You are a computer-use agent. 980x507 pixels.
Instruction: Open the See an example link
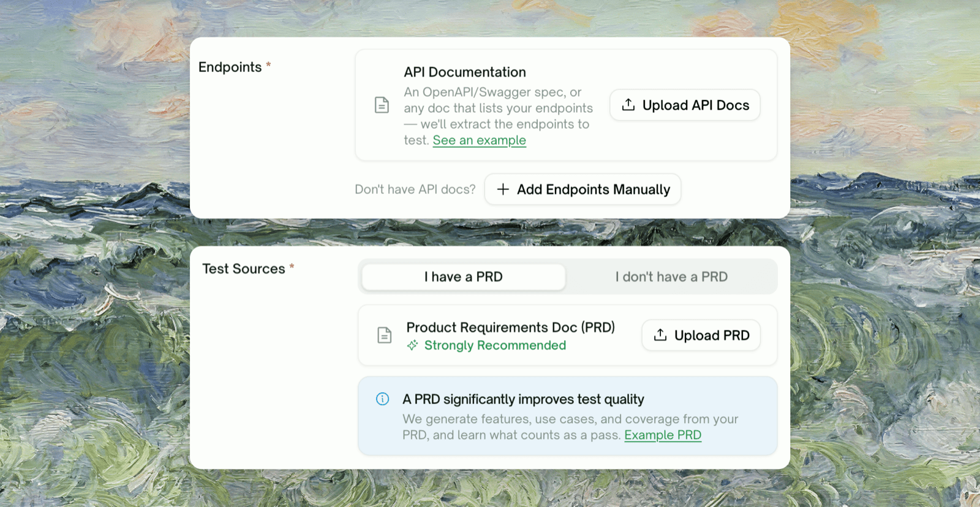[479, 140]
